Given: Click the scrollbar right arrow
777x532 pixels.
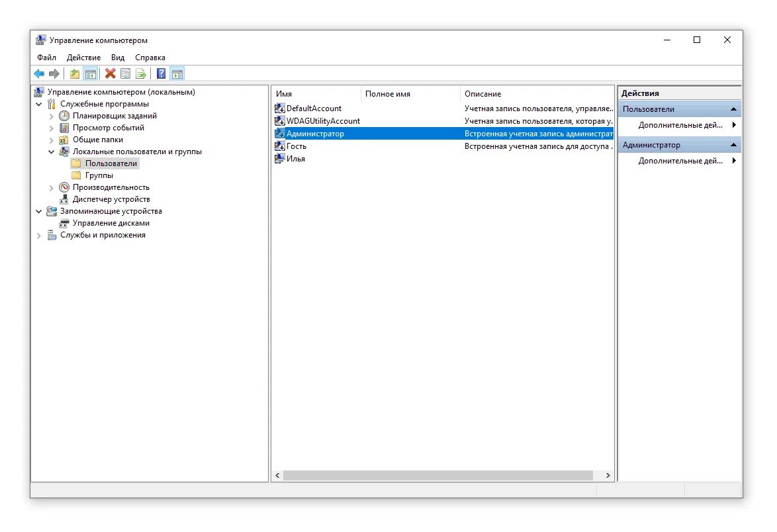Looking at the screenshot, I should tap(608, 476).
